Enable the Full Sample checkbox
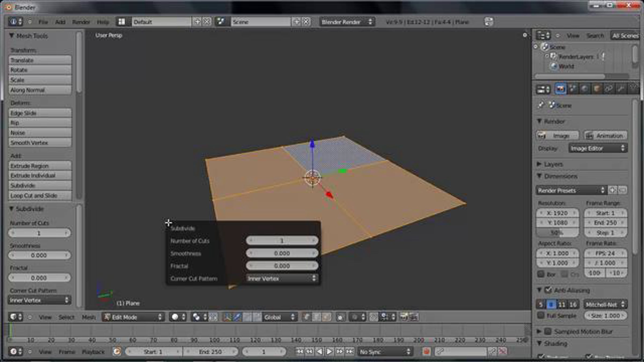The width and height of the screenshot is (644, 362). coord(541,315)
